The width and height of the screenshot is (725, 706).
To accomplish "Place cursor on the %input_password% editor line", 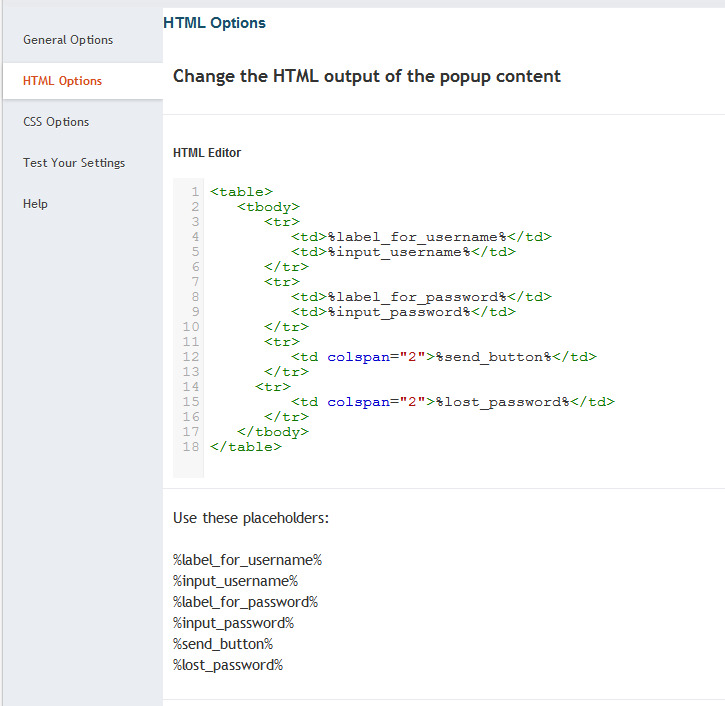I will [x=403, y=311].
